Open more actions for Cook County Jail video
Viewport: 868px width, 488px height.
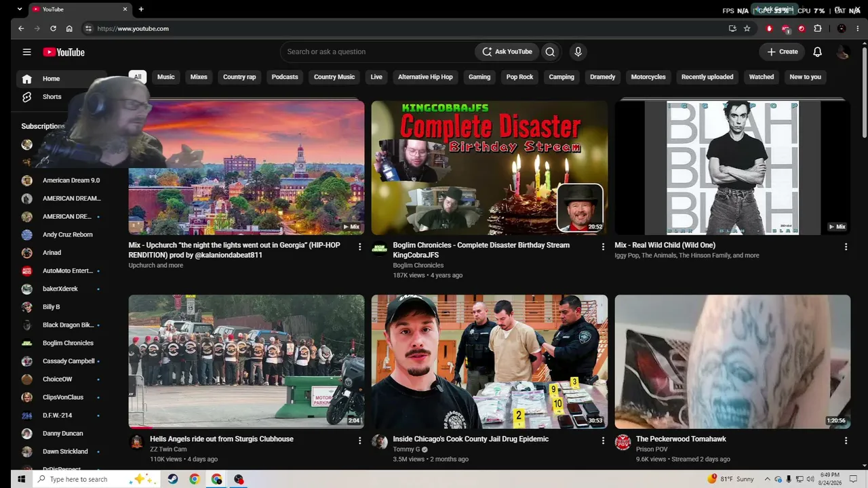click(x=603, y=441)
